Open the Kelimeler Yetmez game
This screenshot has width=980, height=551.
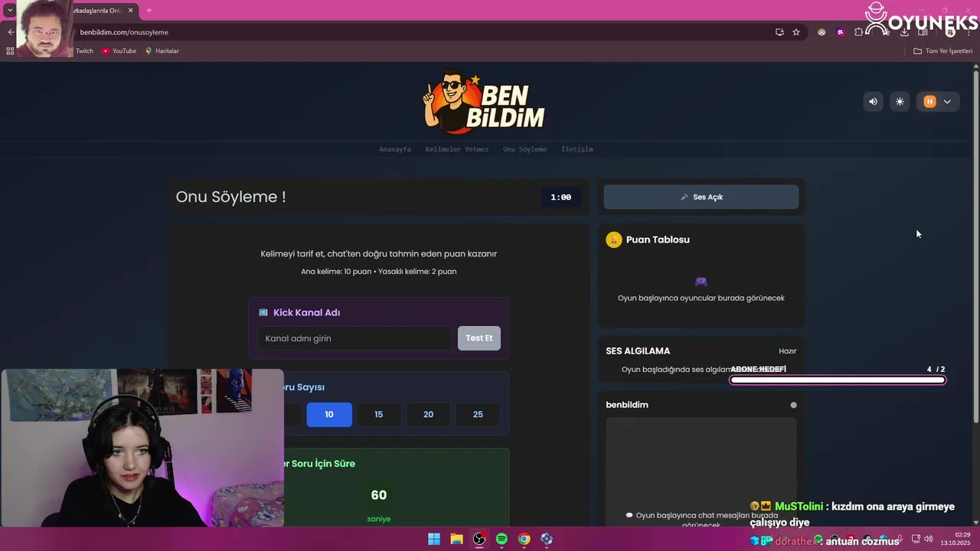click(x=456, y=149)
